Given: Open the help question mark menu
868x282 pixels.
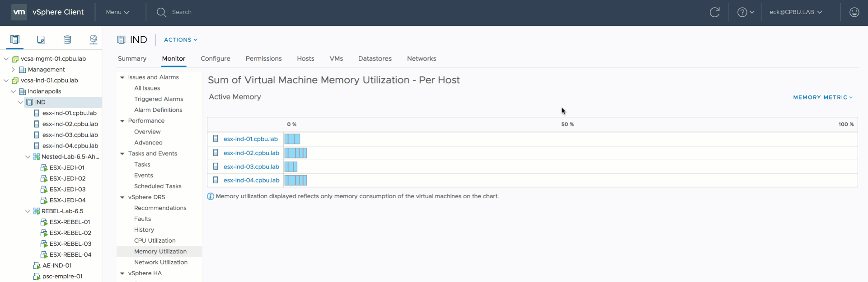Looking at the screenshot, I should pyautogui.click(x=745, y=12).
